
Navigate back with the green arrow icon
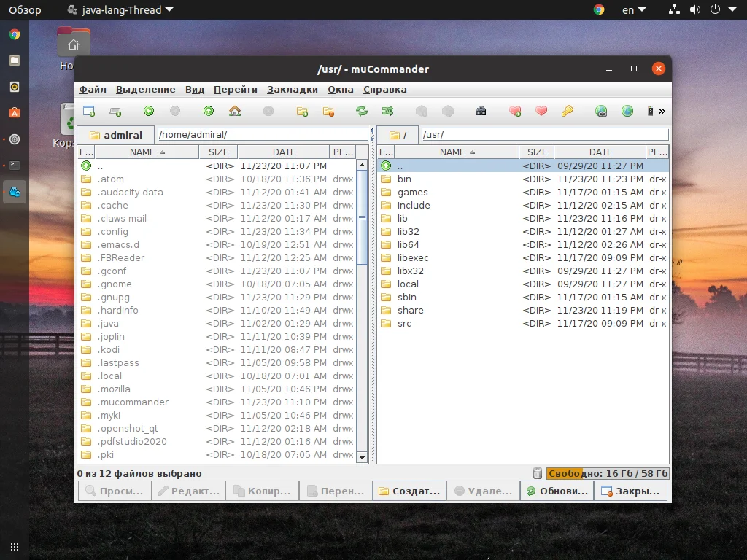(148, 111)
